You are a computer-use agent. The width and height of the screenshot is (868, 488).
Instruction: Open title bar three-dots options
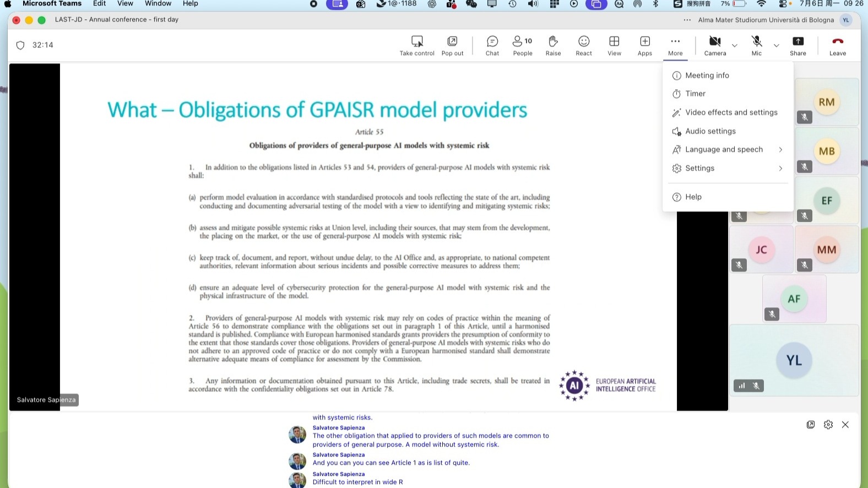pyautogui.click(x=687, y=20)
